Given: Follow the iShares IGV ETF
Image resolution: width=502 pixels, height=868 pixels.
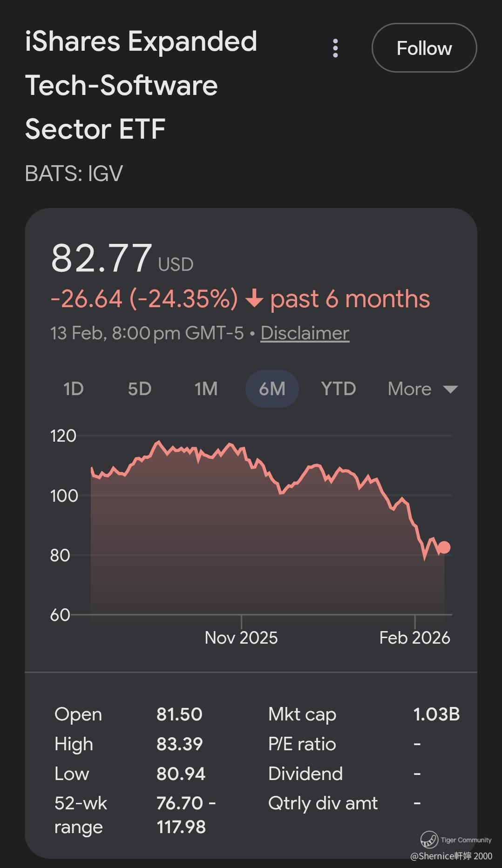Looking at the screenshot, I should 424,48.
